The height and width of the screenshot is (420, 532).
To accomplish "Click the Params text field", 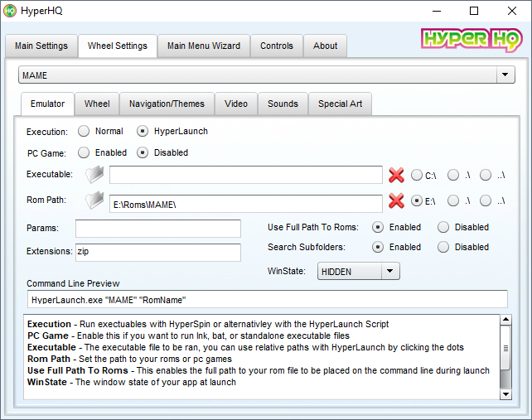I will 157,228.
